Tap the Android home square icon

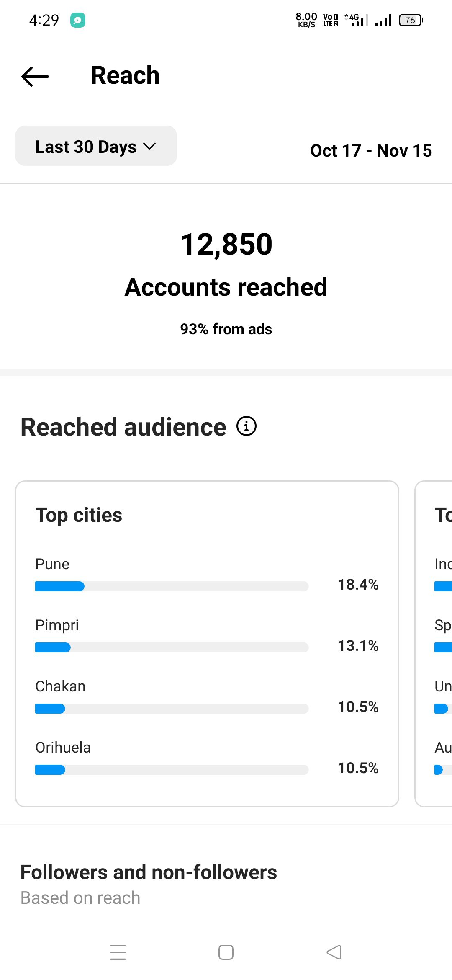point(226,952)
